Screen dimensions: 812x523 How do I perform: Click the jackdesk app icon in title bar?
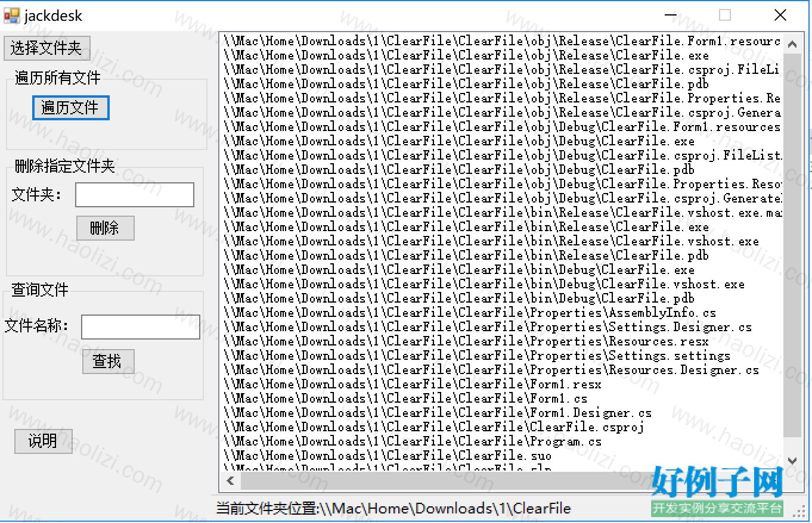click(12, 15)
